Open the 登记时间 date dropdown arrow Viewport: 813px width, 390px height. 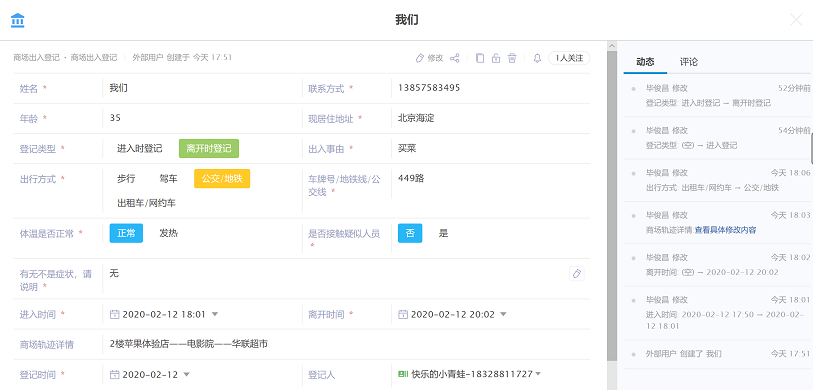187,374
